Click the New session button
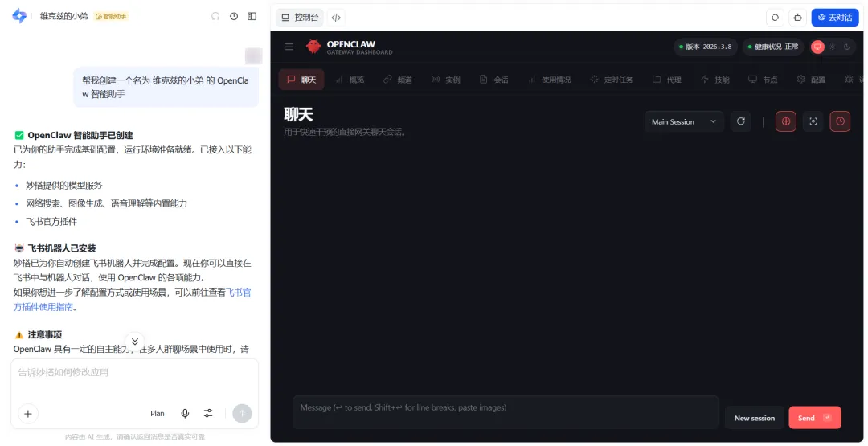This screenshot has width=868, height=446. click(x=755, y=418)
